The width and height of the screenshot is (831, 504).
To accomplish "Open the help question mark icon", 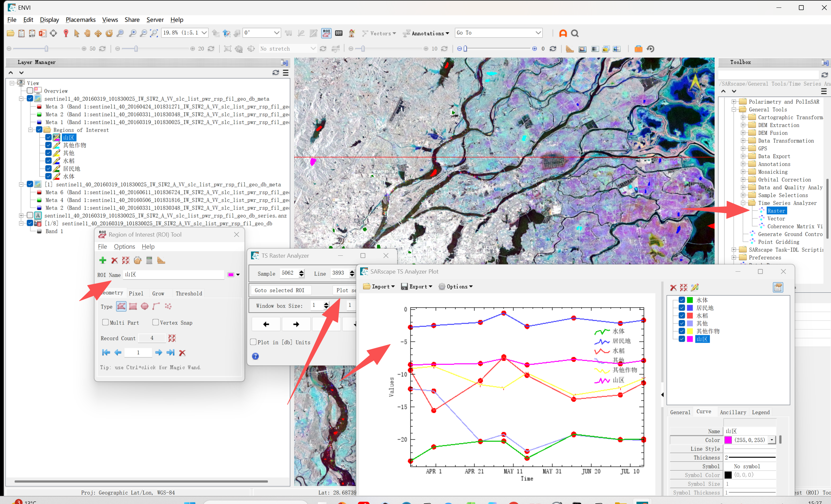I will pos(255,356).
